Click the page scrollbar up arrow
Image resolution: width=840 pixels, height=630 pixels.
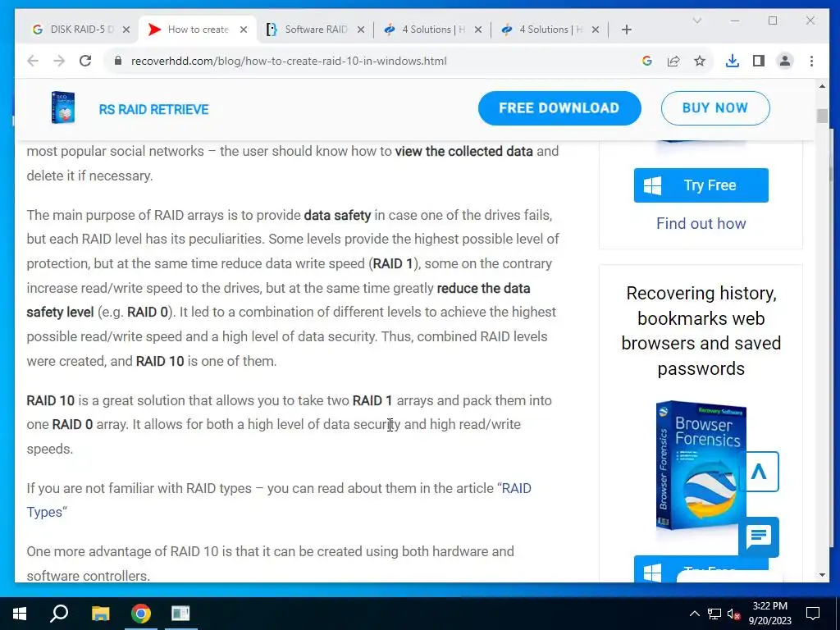(x=822, y=86)
